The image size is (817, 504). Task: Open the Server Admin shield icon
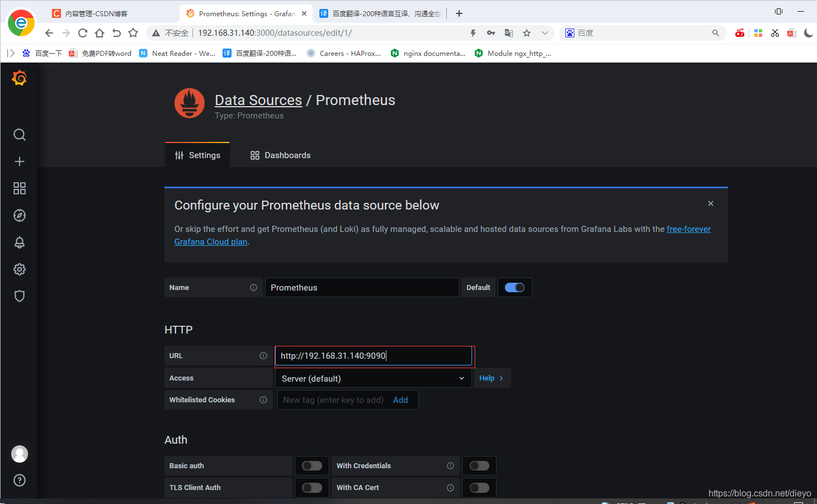coord(20,296)
